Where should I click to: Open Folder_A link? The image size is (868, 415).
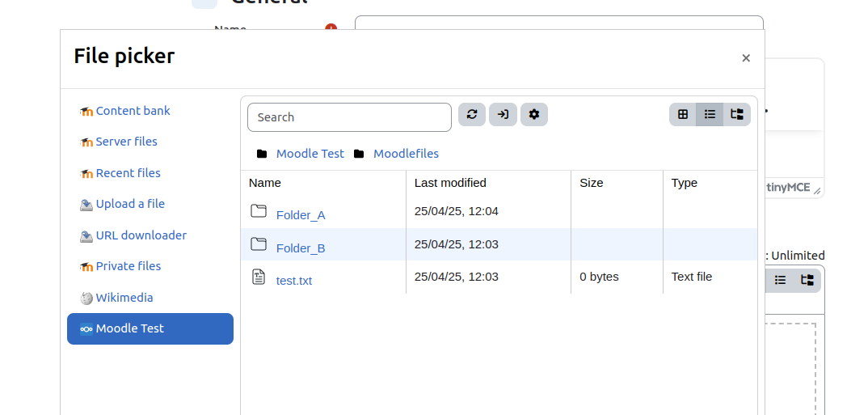301,215
